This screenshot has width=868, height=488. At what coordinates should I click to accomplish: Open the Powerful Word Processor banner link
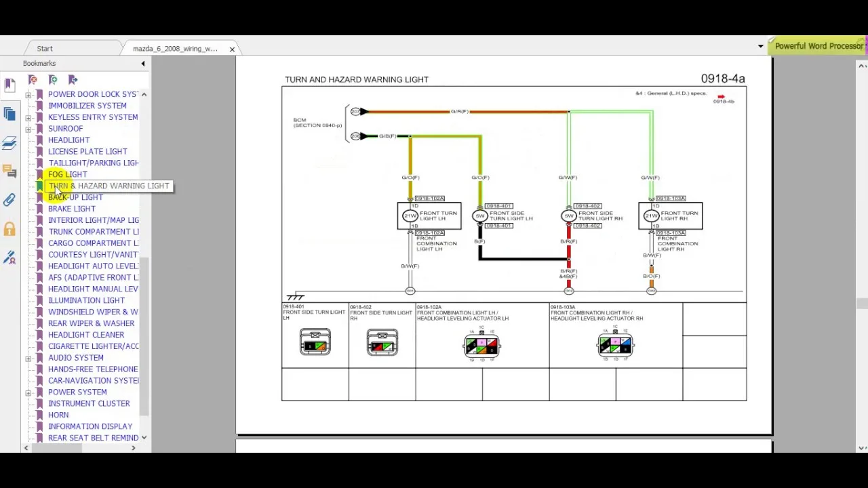[819, 46]
